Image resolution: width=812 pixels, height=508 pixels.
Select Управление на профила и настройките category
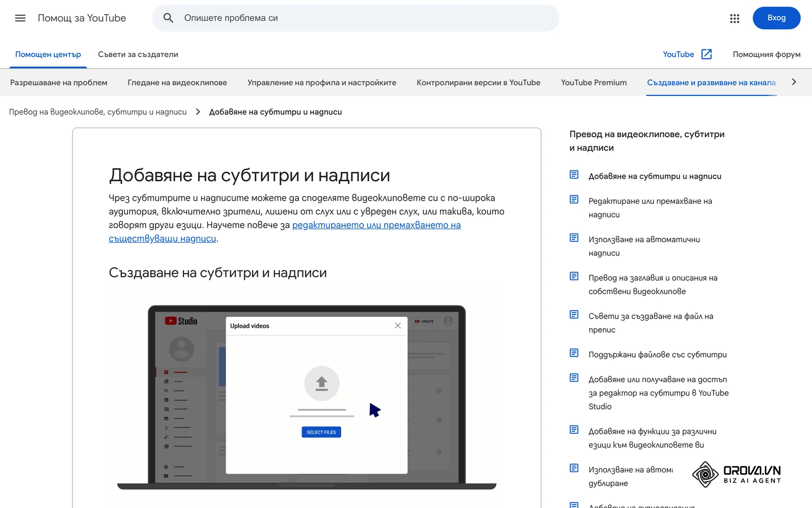322,82
